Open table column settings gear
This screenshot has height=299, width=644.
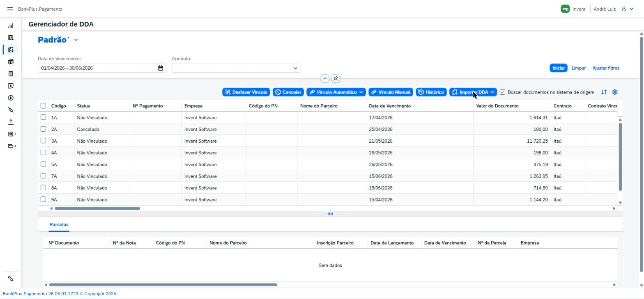click(615, 92)
